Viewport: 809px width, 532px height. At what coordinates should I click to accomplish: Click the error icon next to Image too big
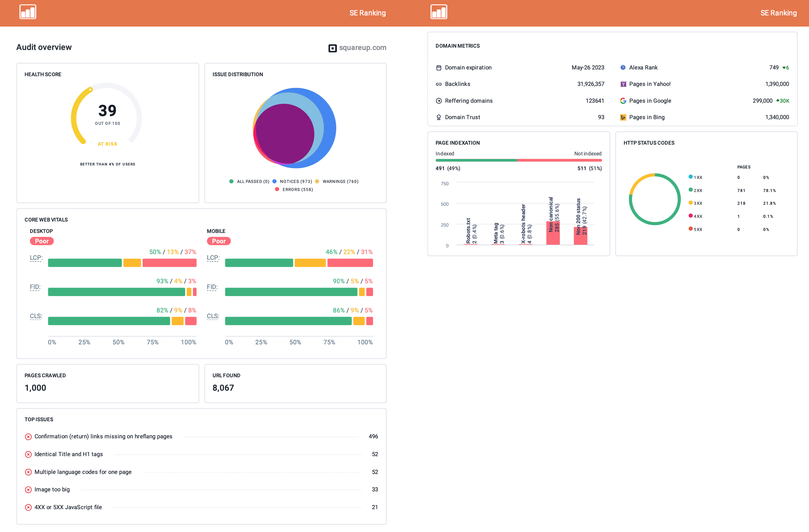[28, 489]
